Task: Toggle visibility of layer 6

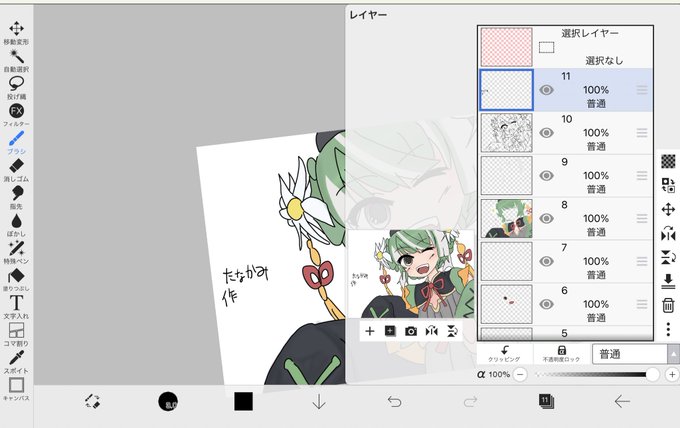Action: click(x=546, y=304)
